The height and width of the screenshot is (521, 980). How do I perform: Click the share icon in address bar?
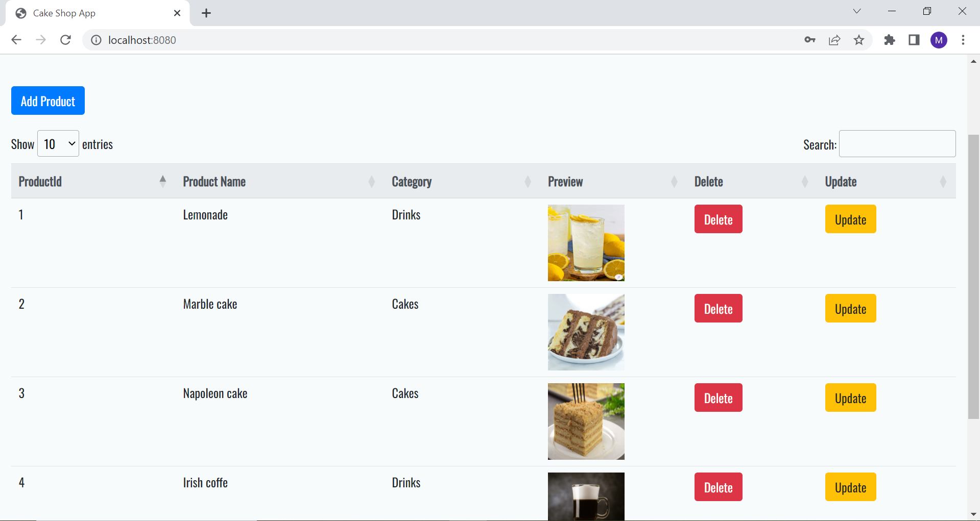coord(834,40)
